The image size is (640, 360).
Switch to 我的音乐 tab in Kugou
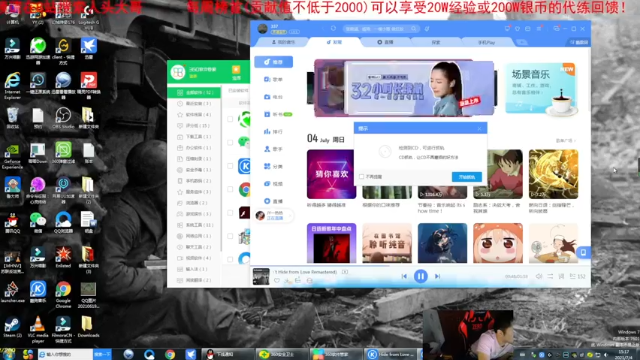click(283, 42)
